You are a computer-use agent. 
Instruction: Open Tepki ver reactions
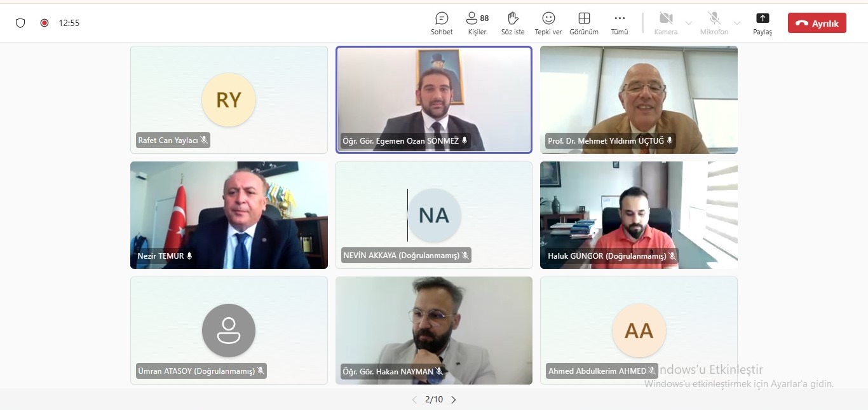point(548,23)
